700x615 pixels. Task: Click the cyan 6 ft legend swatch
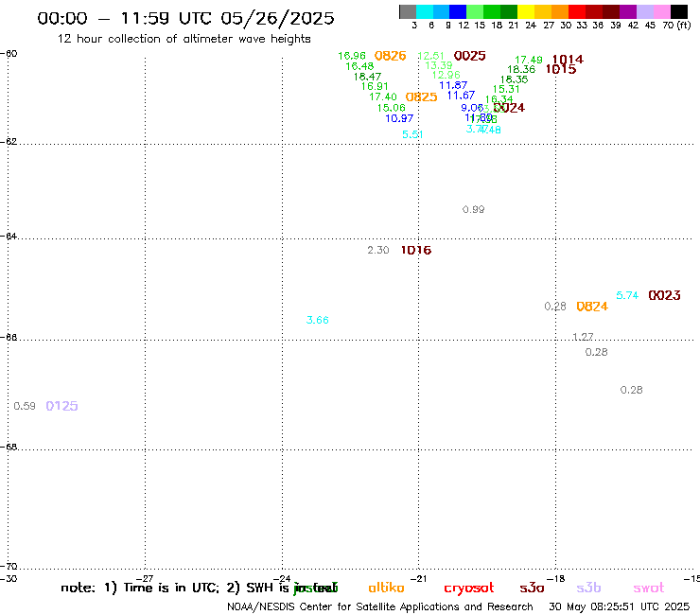tap(425, 11)
